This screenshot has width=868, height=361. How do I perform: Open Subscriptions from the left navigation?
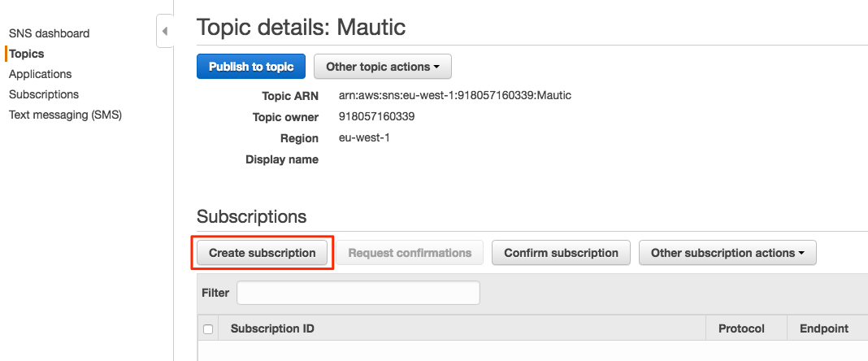44,94
